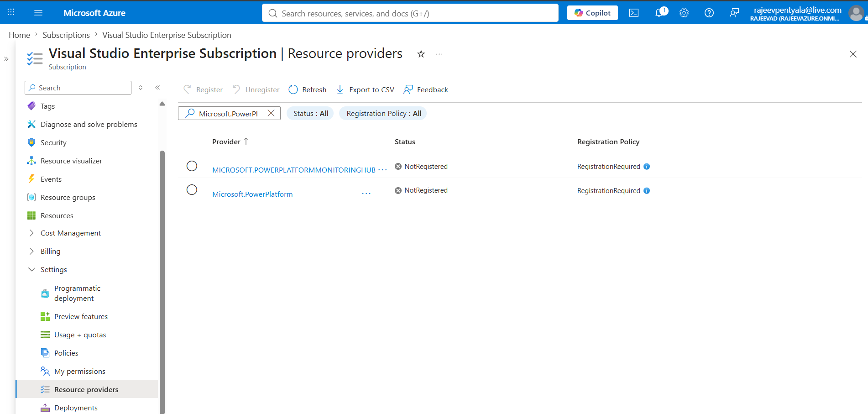Collapse the Settings section

pos(31,269)
